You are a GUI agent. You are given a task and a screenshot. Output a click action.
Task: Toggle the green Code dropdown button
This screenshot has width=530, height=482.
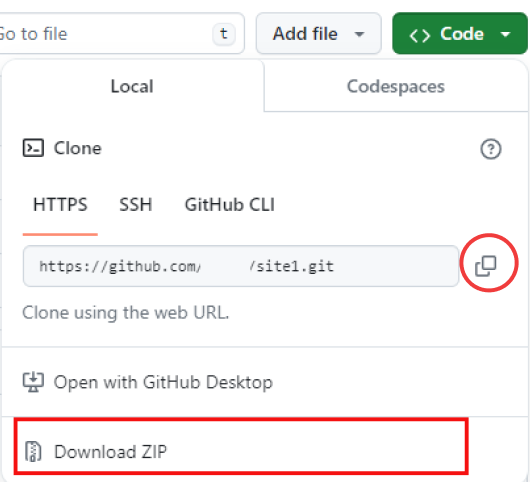click(x=460, y=33)
